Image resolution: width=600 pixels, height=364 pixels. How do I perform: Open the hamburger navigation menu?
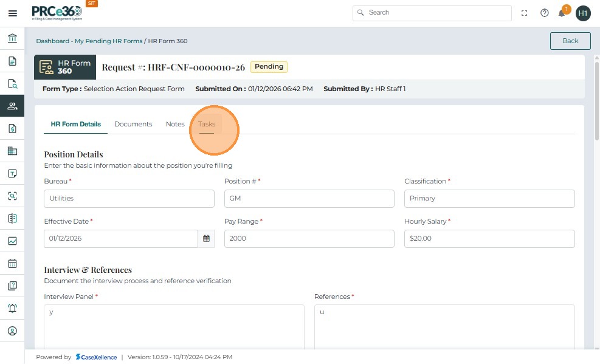click(12, 13)
